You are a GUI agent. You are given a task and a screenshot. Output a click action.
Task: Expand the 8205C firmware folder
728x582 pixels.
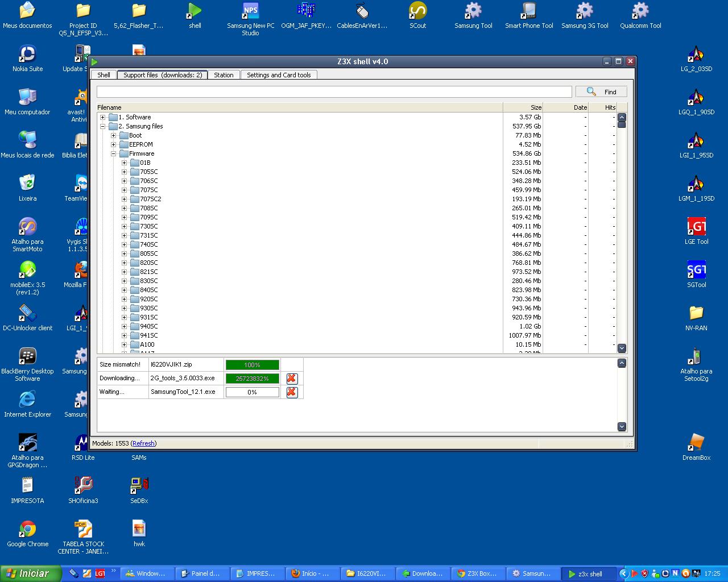click(x=124, y=263)
